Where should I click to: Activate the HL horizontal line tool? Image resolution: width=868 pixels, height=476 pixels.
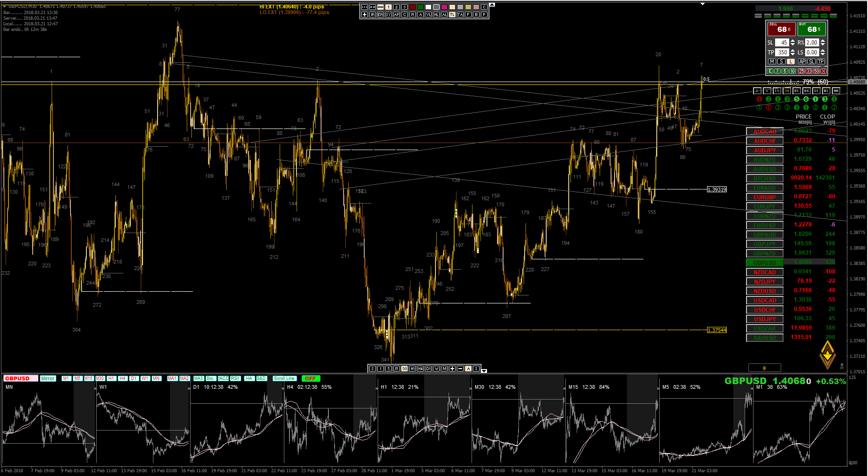tap(436, 15)
